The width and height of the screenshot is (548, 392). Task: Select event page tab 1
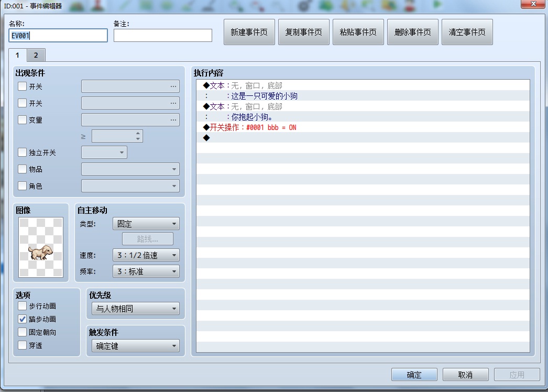[17, 55]
